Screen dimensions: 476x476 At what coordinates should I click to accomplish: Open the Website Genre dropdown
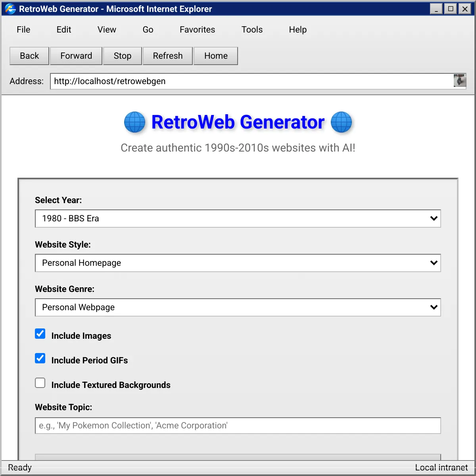pos(238,307)
